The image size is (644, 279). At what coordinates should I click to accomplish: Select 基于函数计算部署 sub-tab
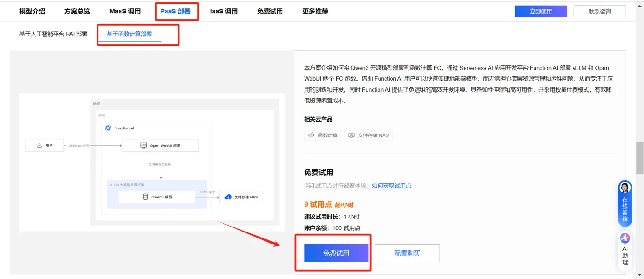pos(129,34)
